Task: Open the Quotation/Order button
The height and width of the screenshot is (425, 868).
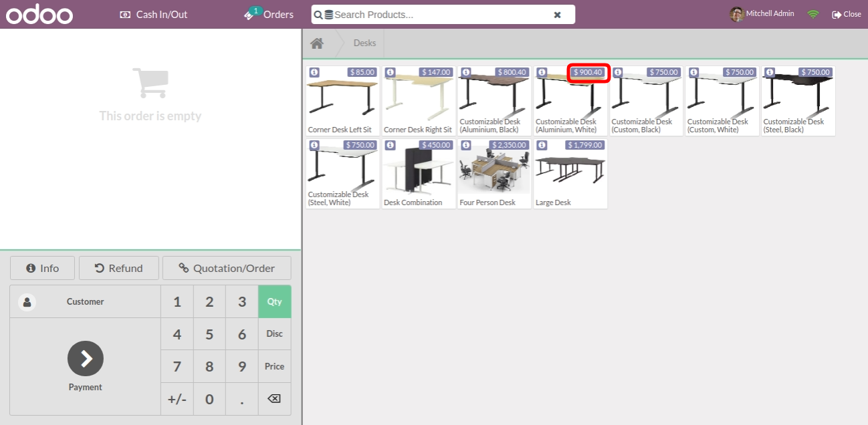Action: [x=227, y=268]
